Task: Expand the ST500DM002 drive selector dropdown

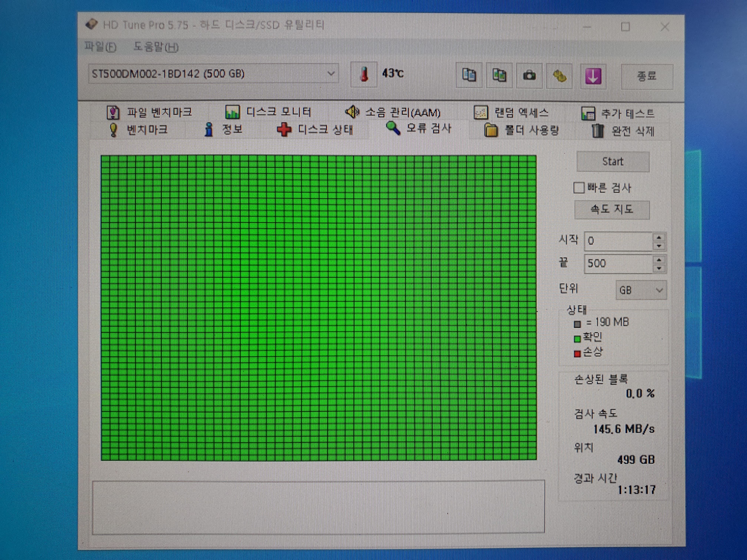Action: pos(331,74)
